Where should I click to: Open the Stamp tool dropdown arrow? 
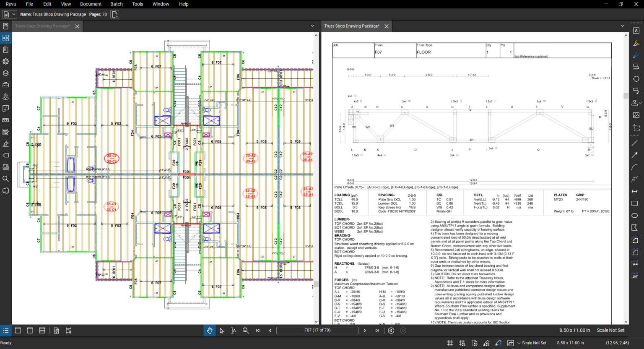click(x=640, y=103)
